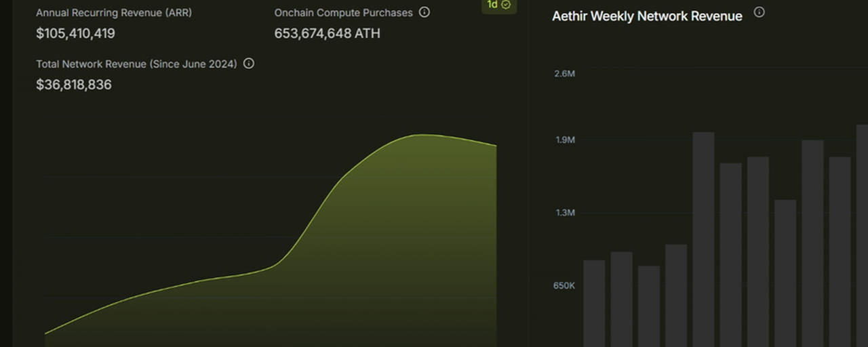Open info tooltip for Total Network Revenue
Image resolution: width=868 pixels, height=347 pixels.
[249, 64]
